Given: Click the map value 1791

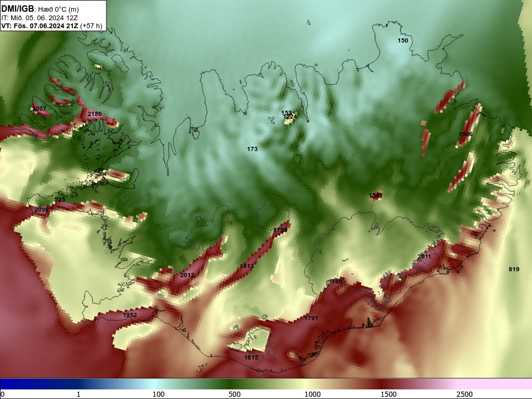Looking at the screenshot, I should (x=311, y=318).
